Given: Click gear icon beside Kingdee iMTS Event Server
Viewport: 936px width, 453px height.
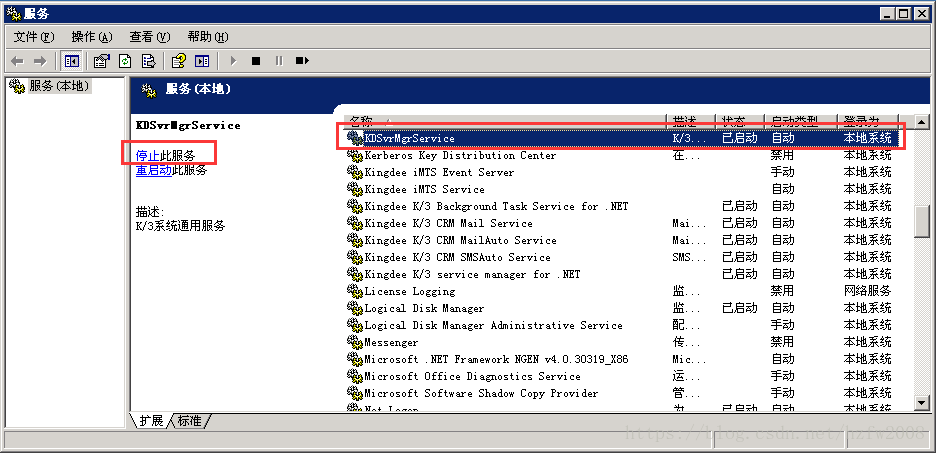Looking at the screenshot, I should click(355, 172).
